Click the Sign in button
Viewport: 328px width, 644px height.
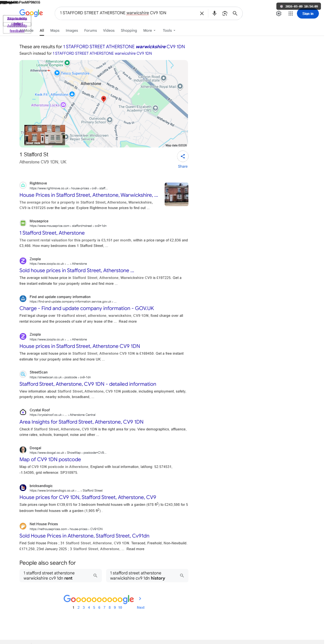(x=308, y=14)
